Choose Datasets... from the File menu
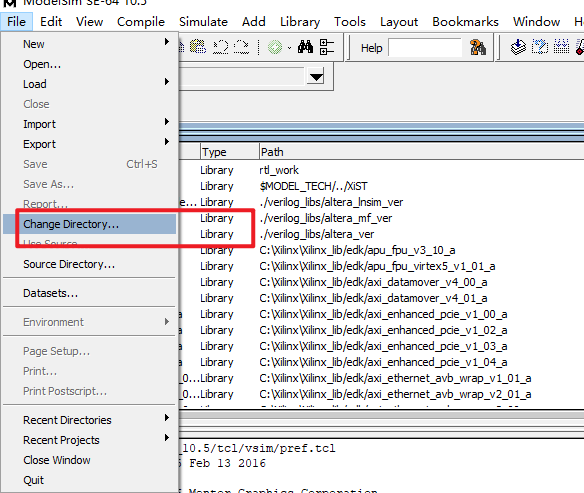 click(89, 293)
